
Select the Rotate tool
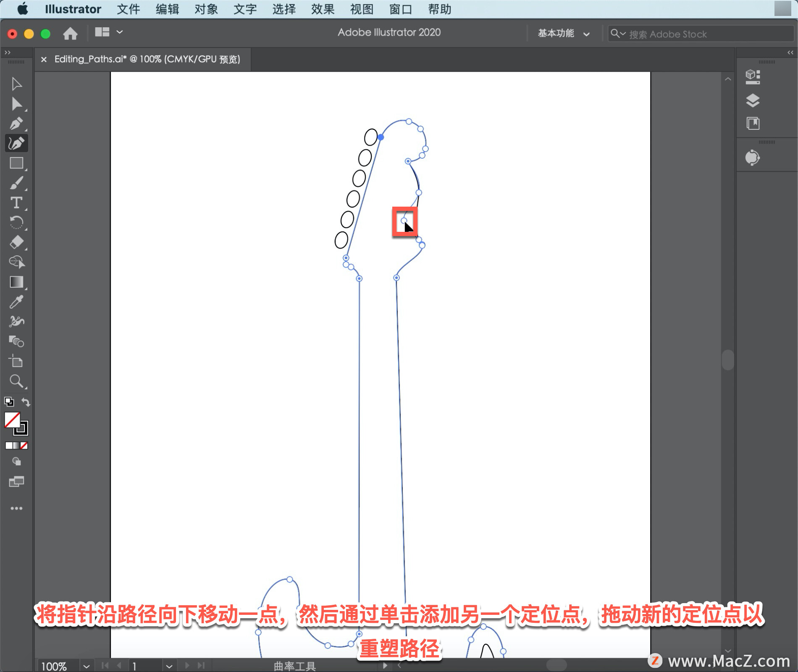[x=16, y=223]
